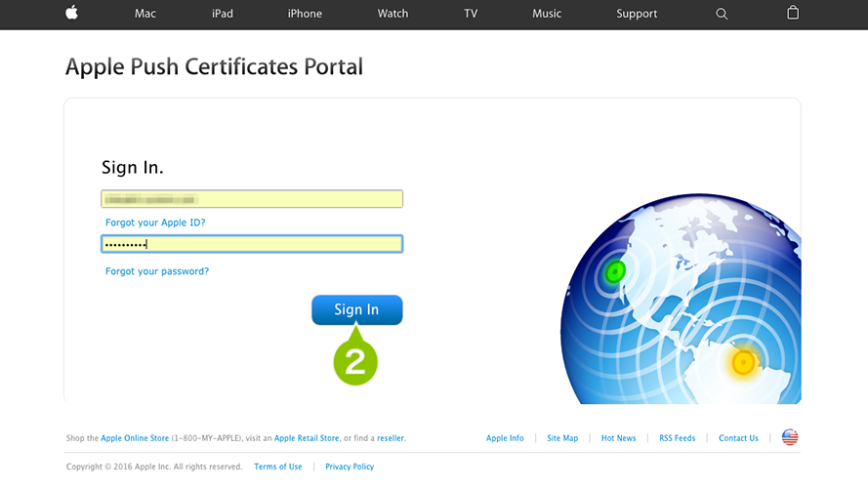868x488 pixels.
Task: Click the Apple Push Certificates Portal heading
Action: pos(214,67)
